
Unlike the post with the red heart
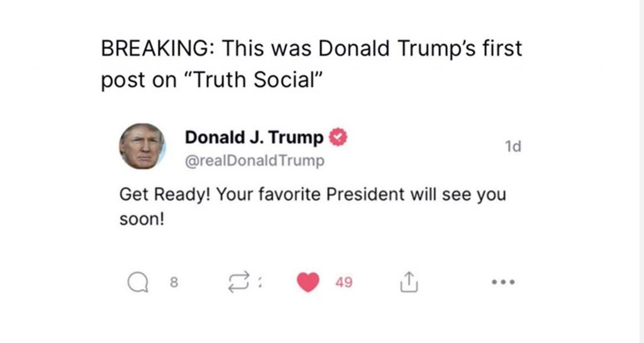(308, 283)
